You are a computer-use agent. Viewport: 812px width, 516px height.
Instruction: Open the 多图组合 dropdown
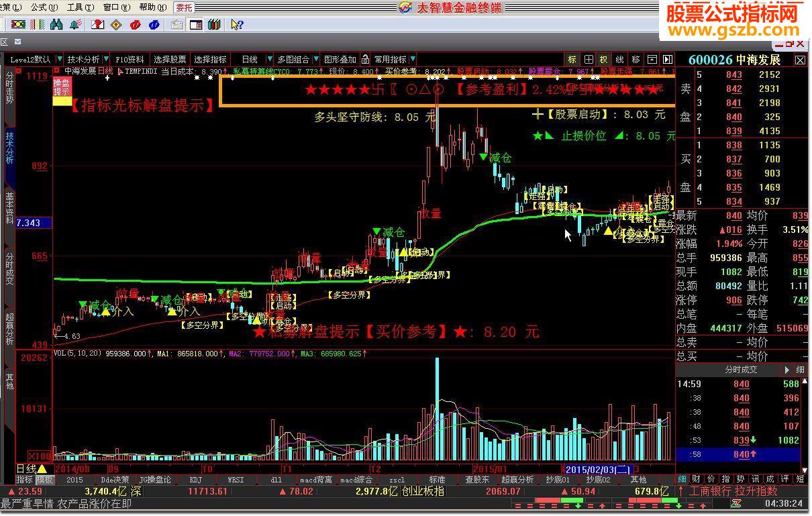coord(315,59)
